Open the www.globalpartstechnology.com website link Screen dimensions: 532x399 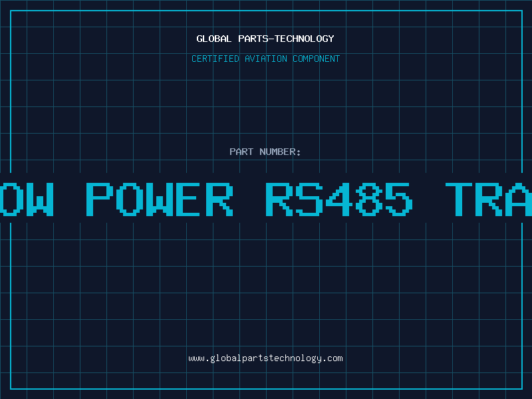[x=265, y=358]
